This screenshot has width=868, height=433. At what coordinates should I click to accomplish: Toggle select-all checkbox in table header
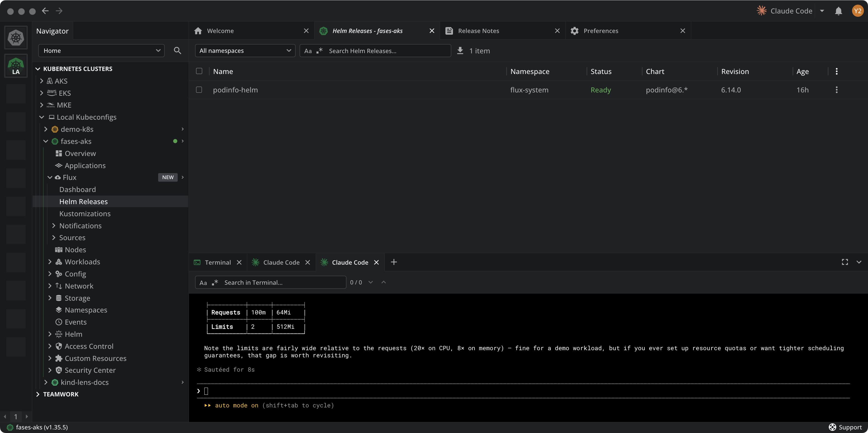199,71
